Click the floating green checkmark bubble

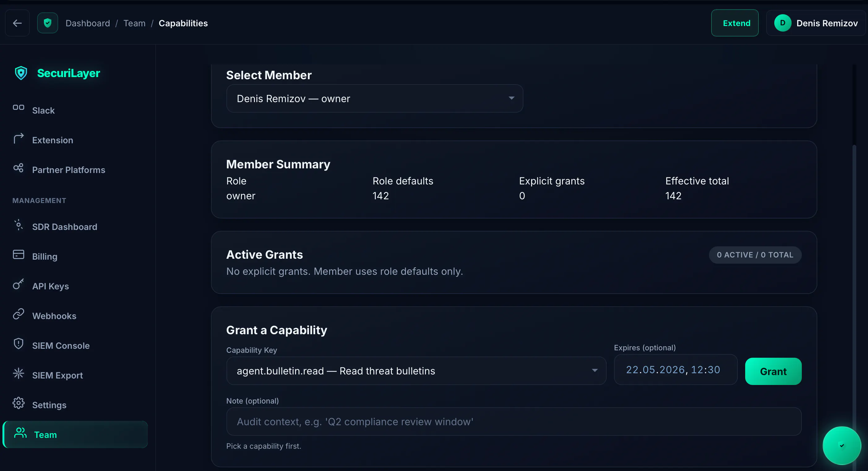pos(842,445)
